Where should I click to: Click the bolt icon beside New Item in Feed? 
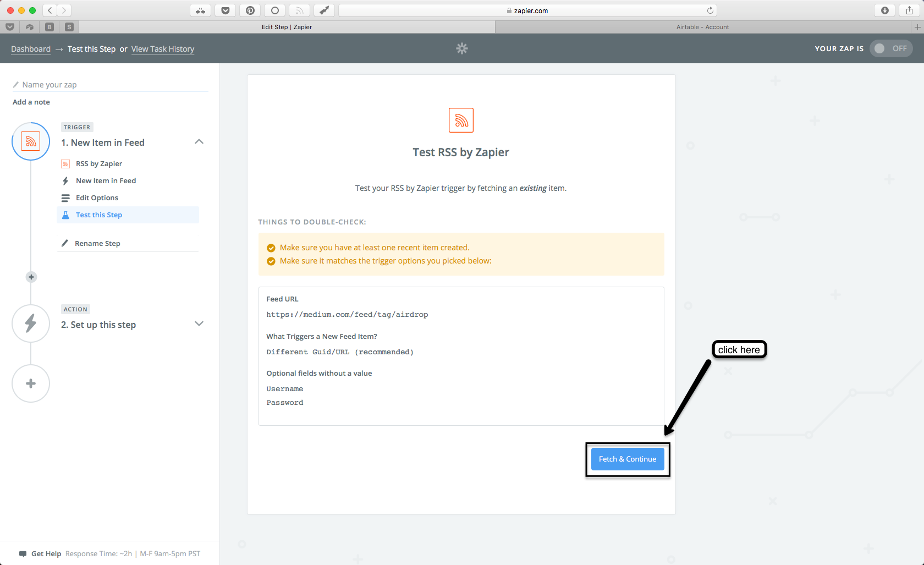tap(65, 180)
